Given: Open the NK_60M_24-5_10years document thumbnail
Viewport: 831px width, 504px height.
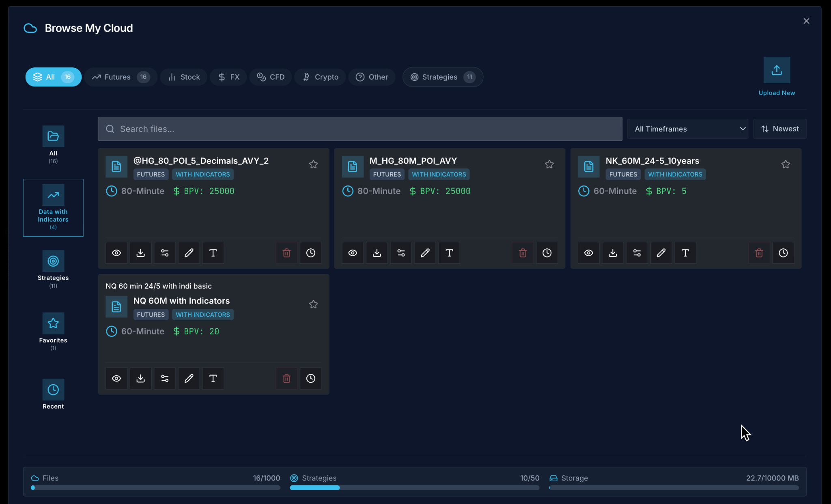Looking at the screenshot, I should (x=589, y=166).
